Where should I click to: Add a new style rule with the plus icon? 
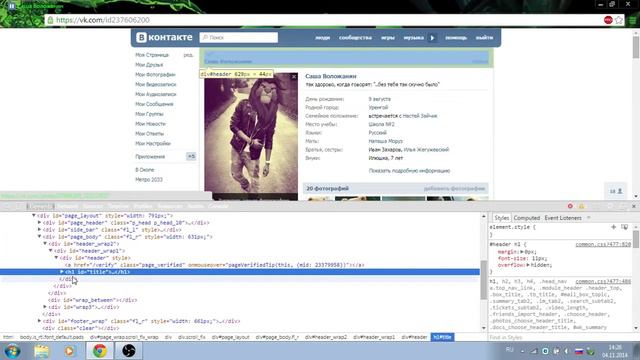[x=613, y=227]
